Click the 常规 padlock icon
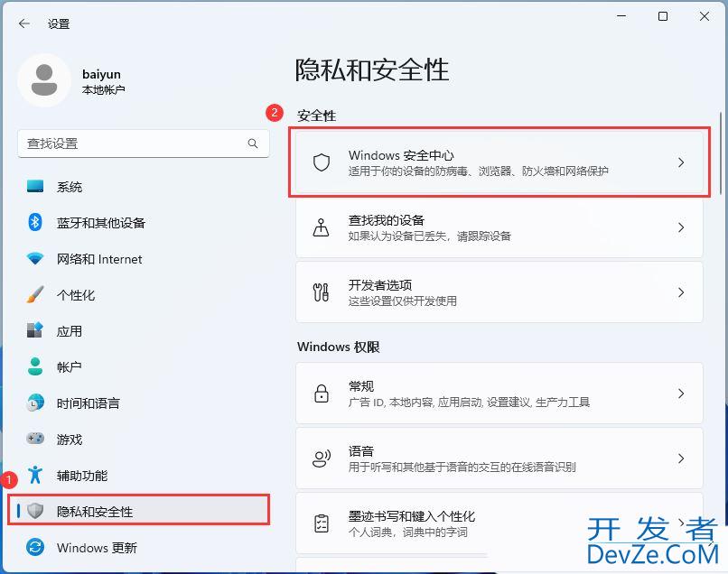728x574 pixels. coord(322,393)
